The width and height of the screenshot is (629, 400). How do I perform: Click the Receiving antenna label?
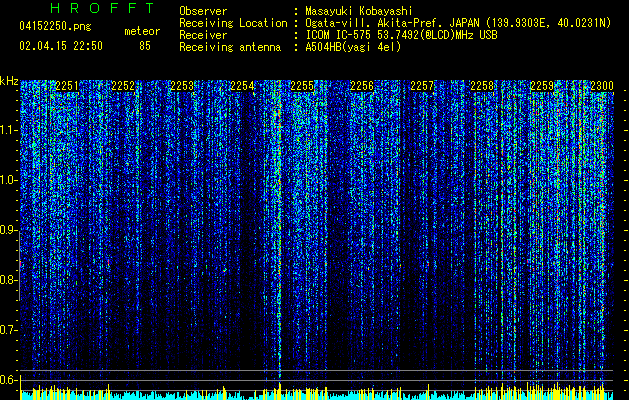pos(230,47)
